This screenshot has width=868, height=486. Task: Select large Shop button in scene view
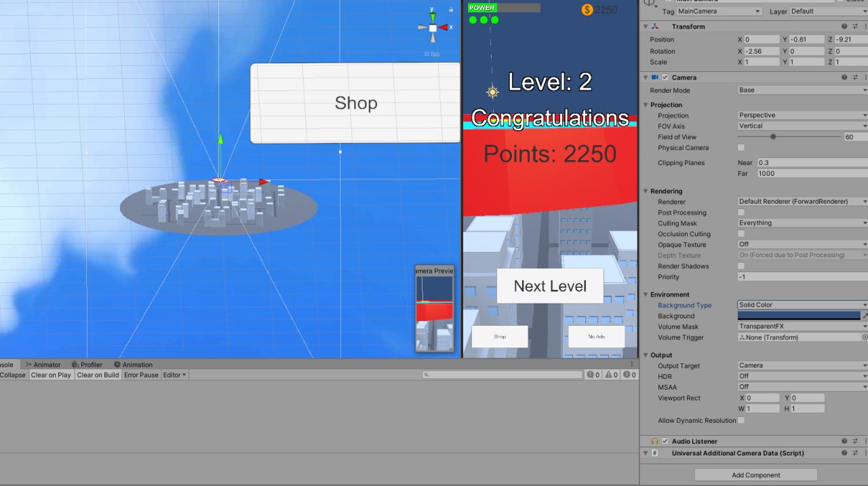pyautogui.click(x=355, y=103)
